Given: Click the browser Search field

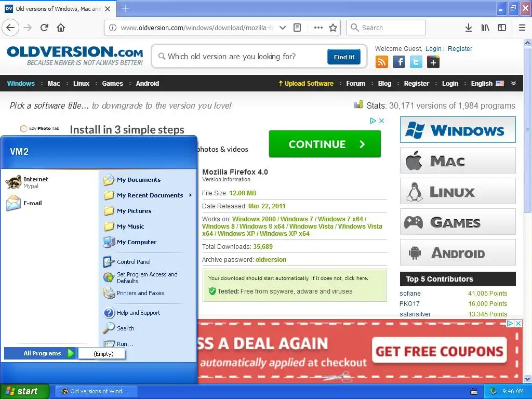Looking at the screenshot, I should 385,28.
